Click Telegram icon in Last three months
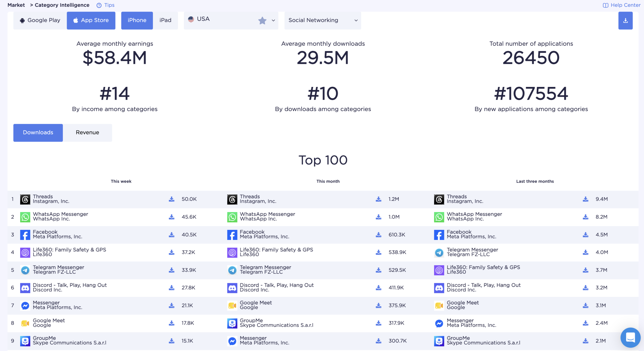This screenshot has height=351, width=644. [439, 253]
